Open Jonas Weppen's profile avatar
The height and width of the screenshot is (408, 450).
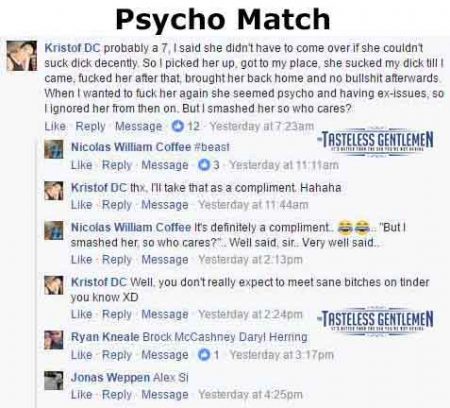[x=54, y=380]
